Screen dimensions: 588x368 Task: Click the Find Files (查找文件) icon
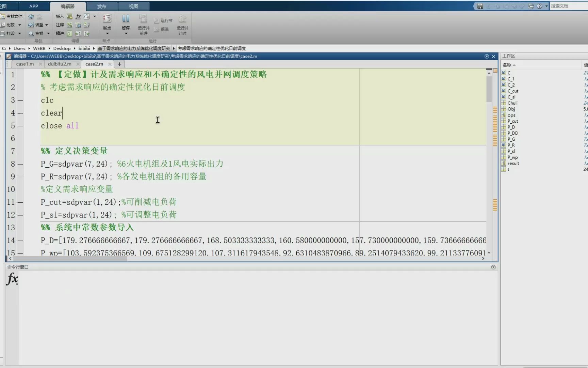[3, 16]
